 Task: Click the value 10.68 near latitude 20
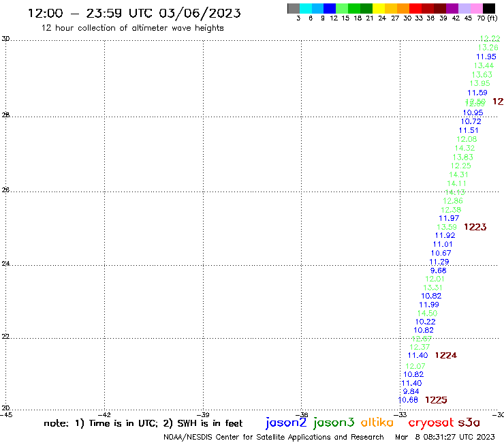click(408, 400)
